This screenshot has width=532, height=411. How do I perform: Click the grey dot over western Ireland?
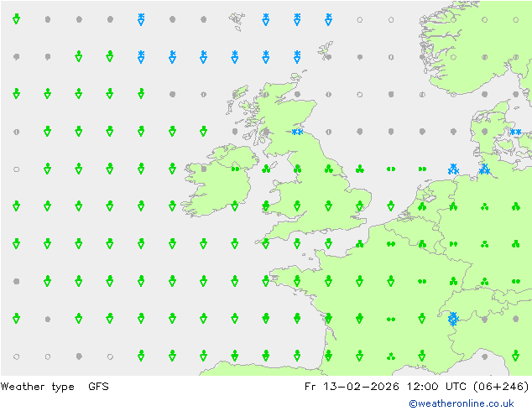204,169
